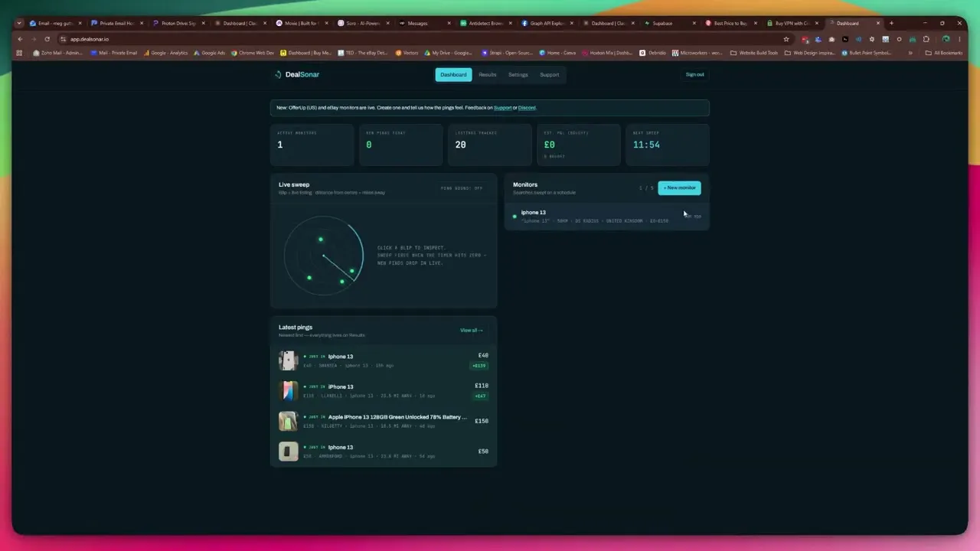Screen dimensions: 980x551
Task: Open the TED - The eBay bookmark
Action: tap(363, 53)
